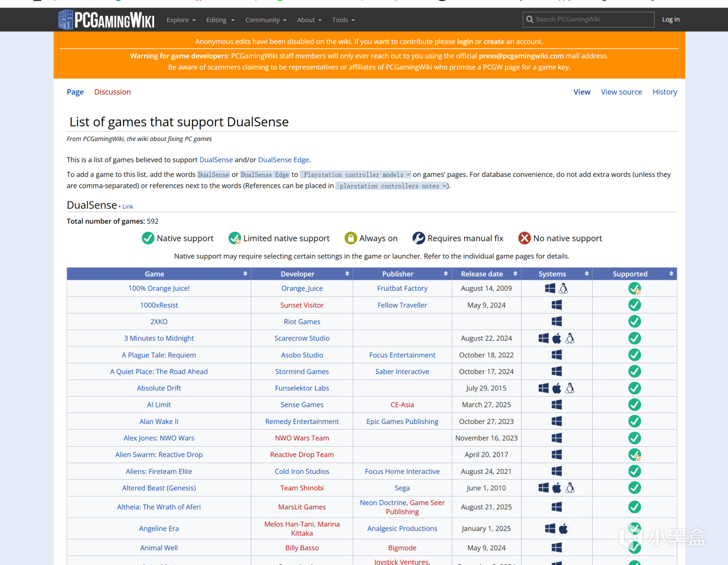The width and height of the screenshot is (728, 565).
Task: Click the Windows icon in Altered Beast (Genesis) row
Action: click(x=544, y=488)
